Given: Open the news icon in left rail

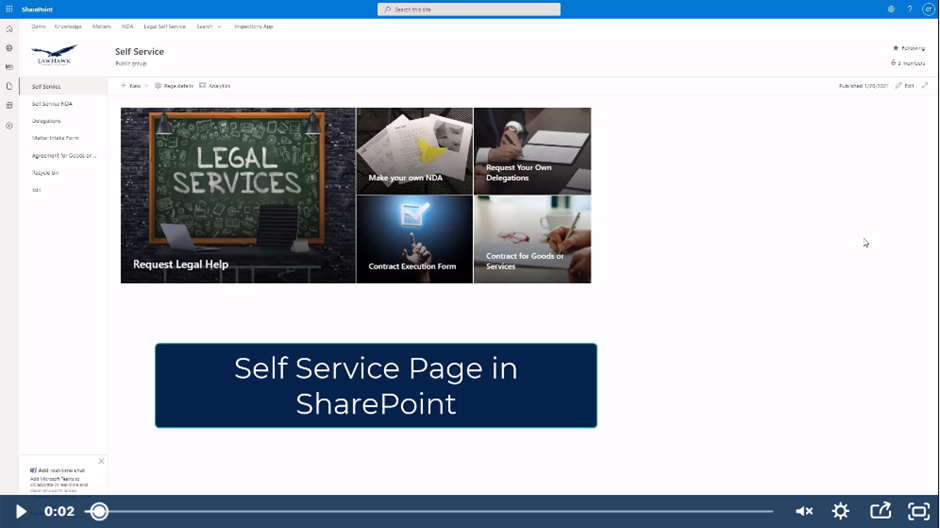Looking at the screenshot, I should tap(9, 67).
